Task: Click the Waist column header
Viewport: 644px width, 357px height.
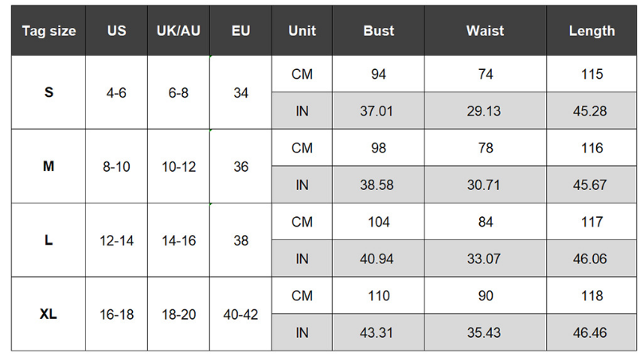Action: coord(485,31)
